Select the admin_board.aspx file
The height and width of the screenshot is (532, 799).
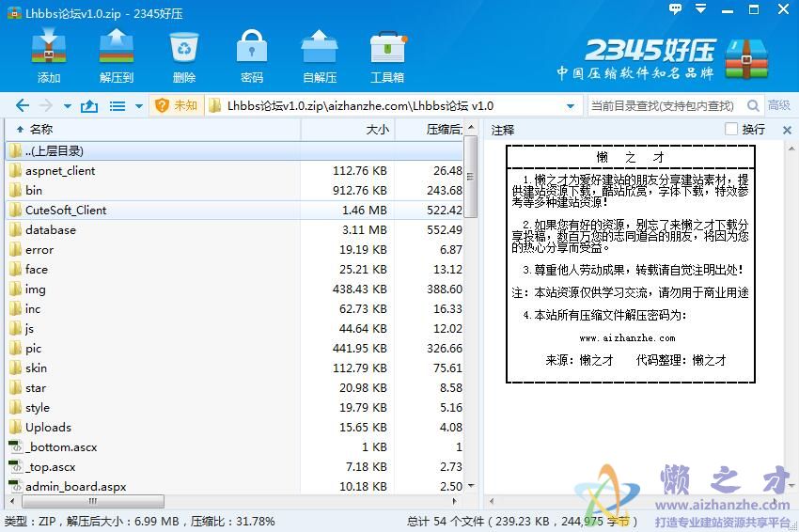click(234, 487)
